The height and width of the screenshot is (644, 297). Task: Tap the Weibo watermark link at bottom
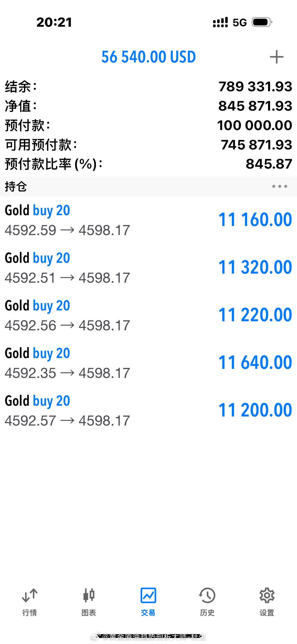pyautogui.click(x=148, y=637)
